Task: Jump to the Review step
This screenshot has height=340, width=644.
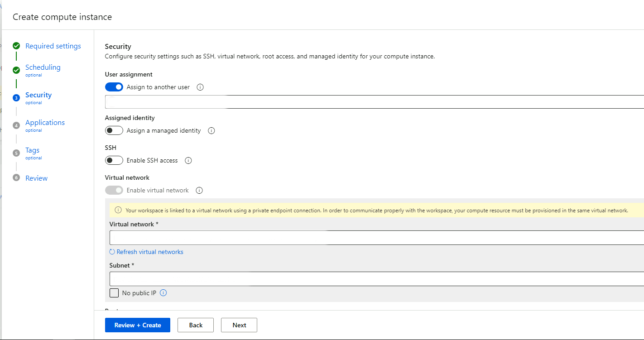Action: coord(36,178)
